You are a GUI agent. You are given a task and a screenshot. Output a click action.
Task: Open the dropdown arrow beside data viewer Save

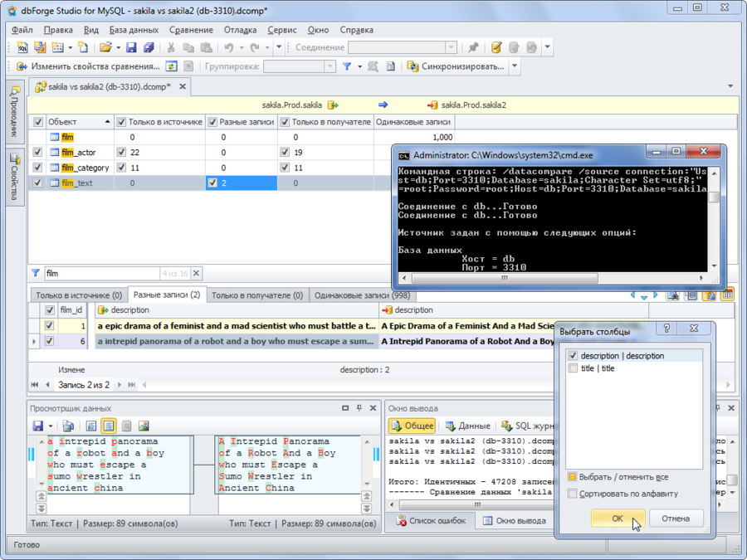tap(51, 426)
